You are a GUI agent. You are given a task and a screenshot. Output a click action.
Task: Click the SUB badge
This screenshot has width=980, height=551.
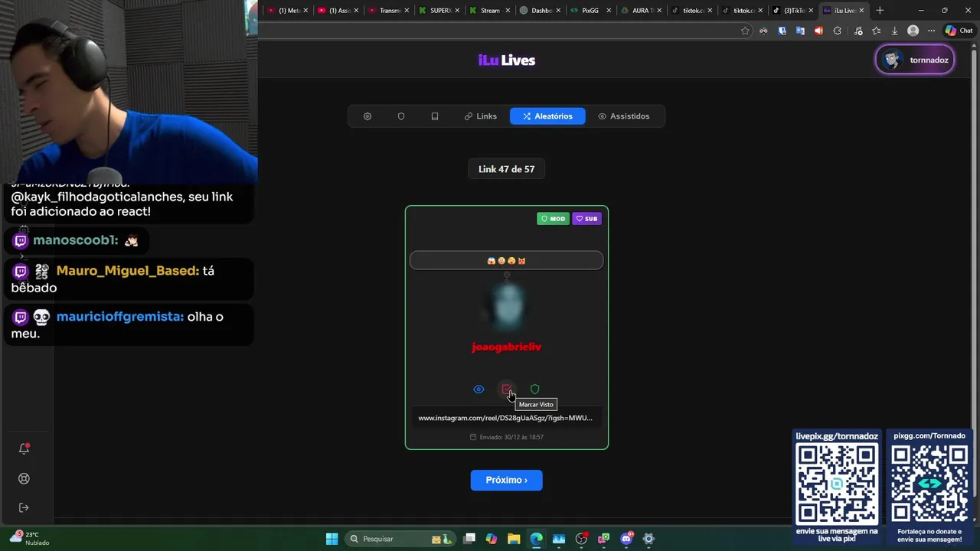(x=587, y=219)
